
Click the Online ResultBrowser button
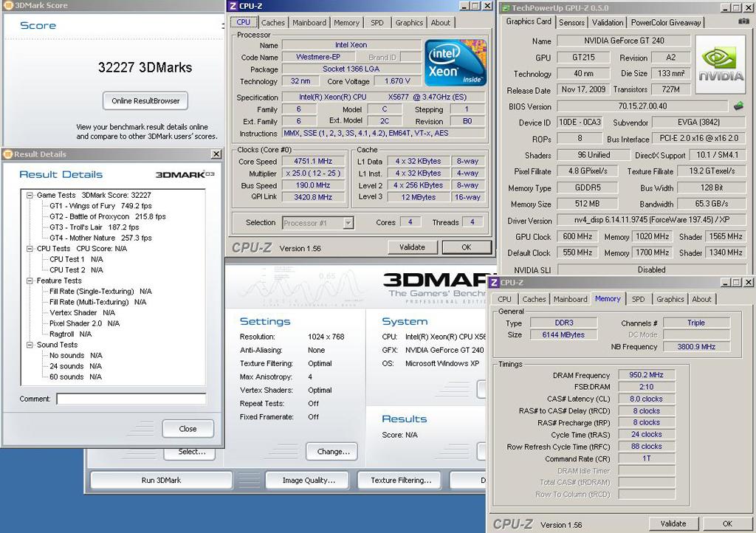145,100
